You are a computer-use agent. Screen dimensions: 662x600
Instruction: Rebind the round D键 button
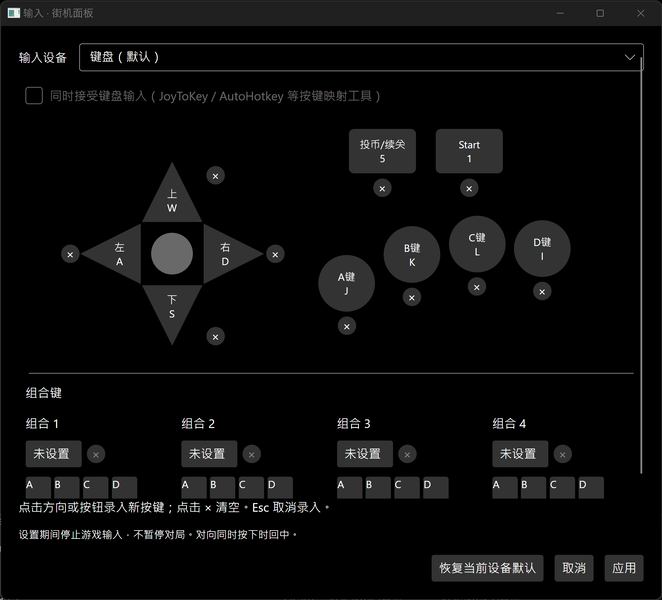click(x=542, y=249)
